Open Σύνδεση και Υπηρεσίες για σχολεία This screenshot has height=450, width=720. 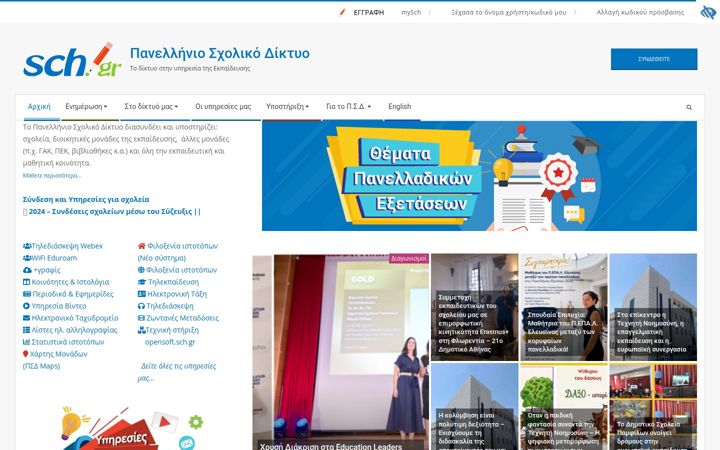click(x=86, y=199)
